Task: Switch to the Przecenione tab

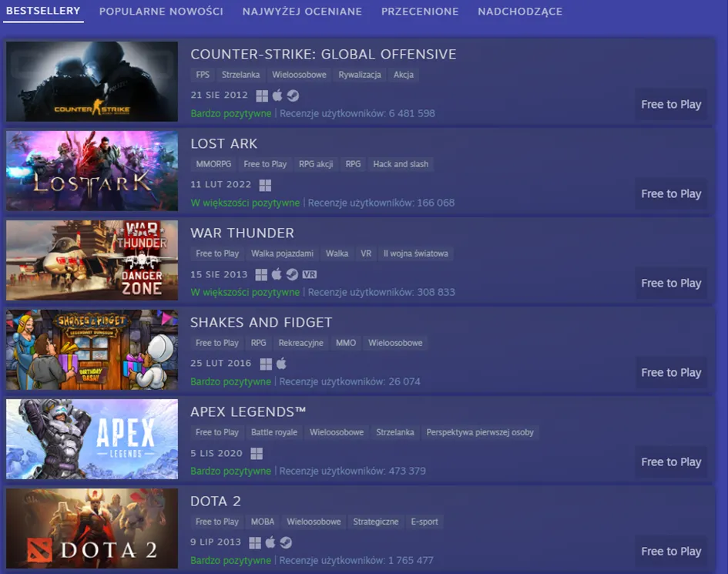Action: click(x=420, y=12)
